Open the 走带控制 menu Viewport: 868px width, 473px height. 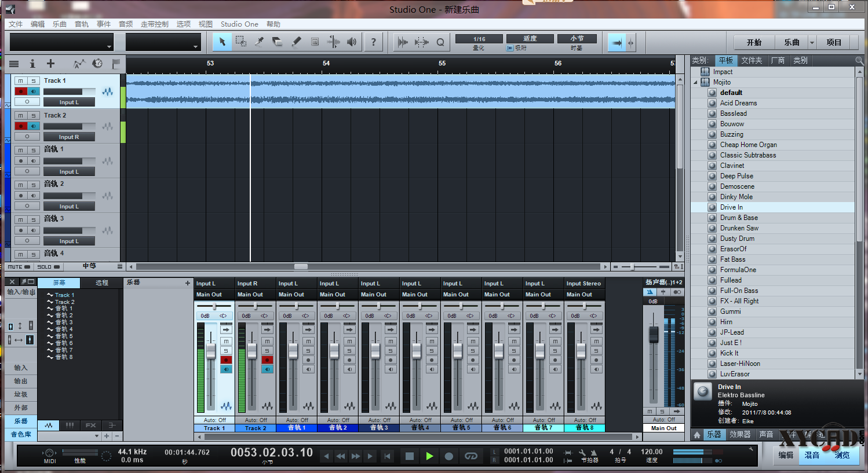(x=155, y=24)
